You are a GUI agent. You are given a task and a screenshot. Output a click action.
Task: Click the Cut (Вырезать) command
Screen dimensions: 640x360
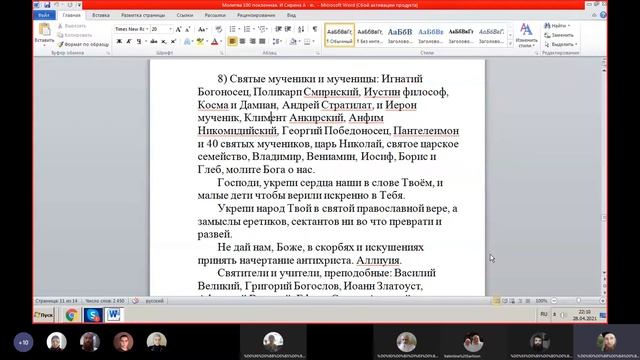[72, 26]
